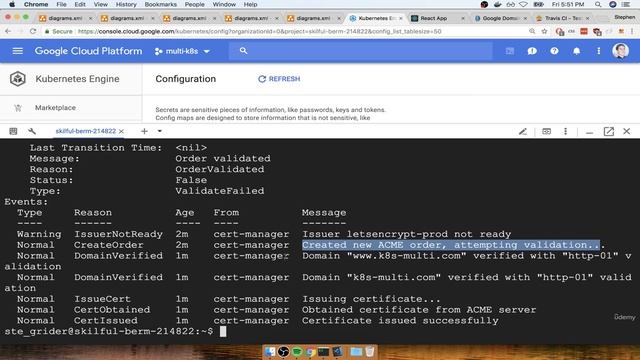Open the OBS app from the Dock
This screenshot has height=360, width=640.
point(283,351)
